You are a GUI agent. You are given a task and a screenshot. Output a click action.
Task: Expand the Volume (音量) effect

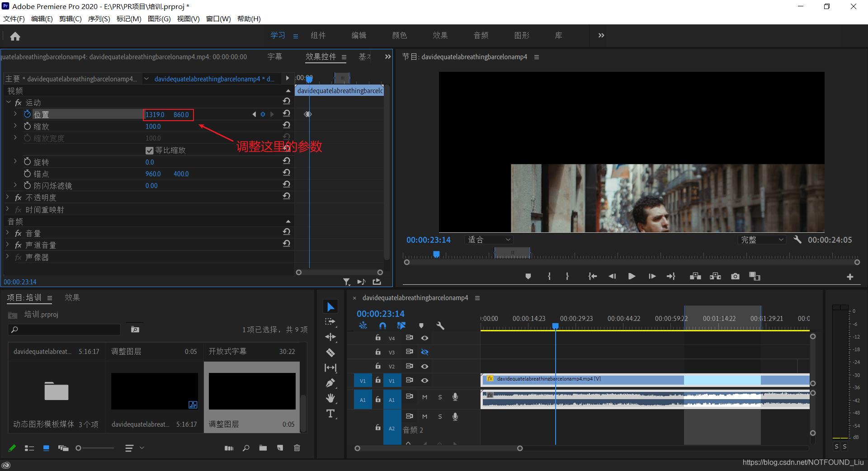point(8,233)
